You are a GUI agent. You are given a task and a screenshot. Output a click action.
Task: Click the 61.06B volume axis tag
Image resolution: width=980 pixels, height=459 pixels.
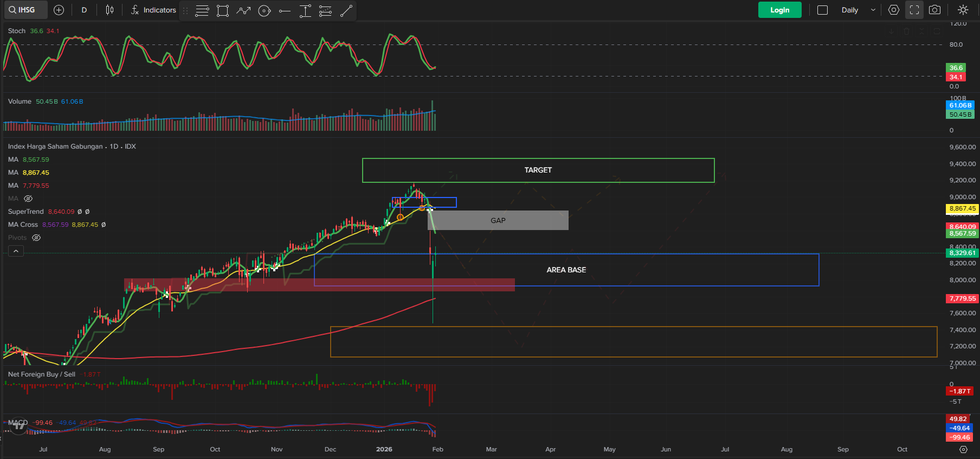click(960, 105)
